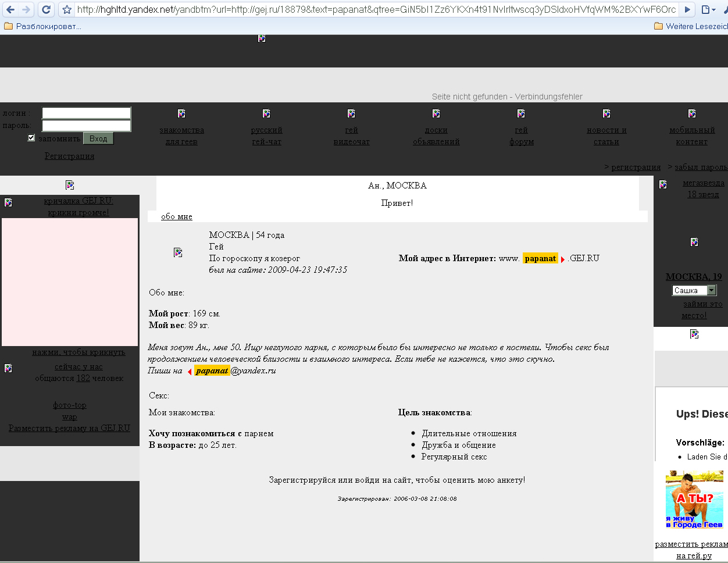
Task: Click broken profile photo icon beside МОСКВА
Action: (178, 252)
